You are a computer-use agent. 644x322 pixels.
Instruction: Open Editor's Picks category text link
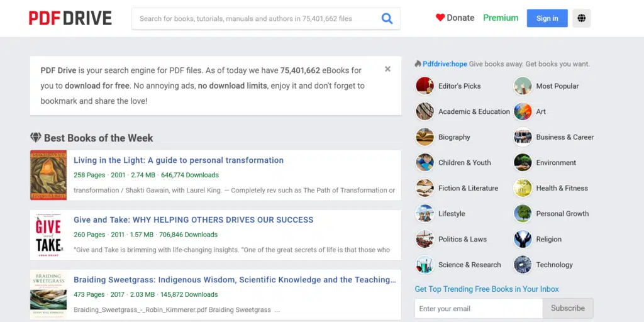[459, 86]
